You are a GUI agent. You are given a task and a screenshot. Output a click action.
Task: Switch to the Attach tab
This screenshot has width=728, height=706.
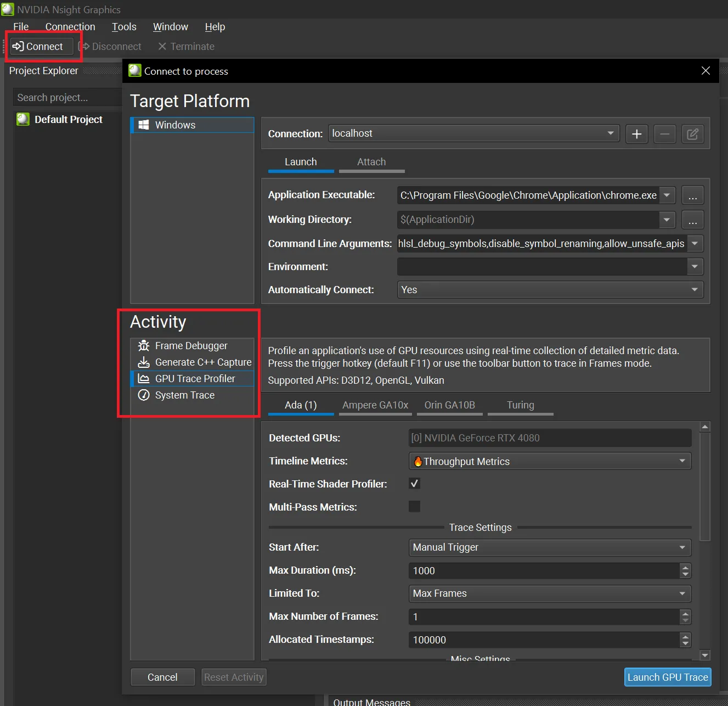[x=371, y=161]
